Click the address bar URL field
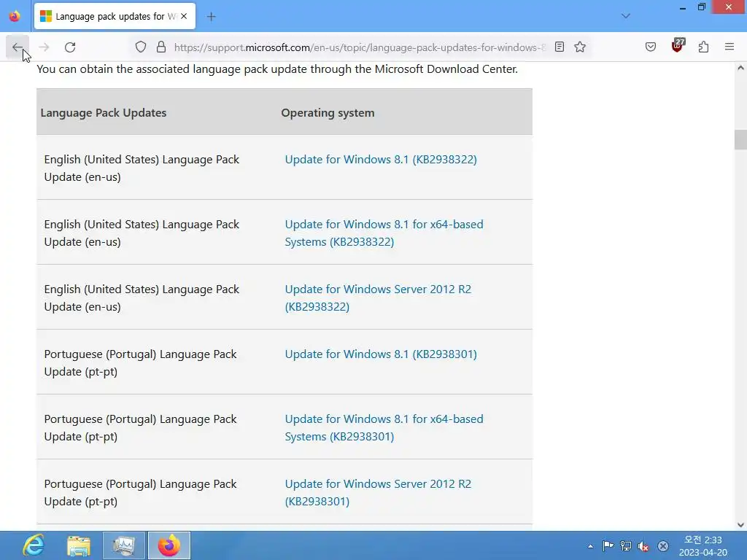 [360, 47]
